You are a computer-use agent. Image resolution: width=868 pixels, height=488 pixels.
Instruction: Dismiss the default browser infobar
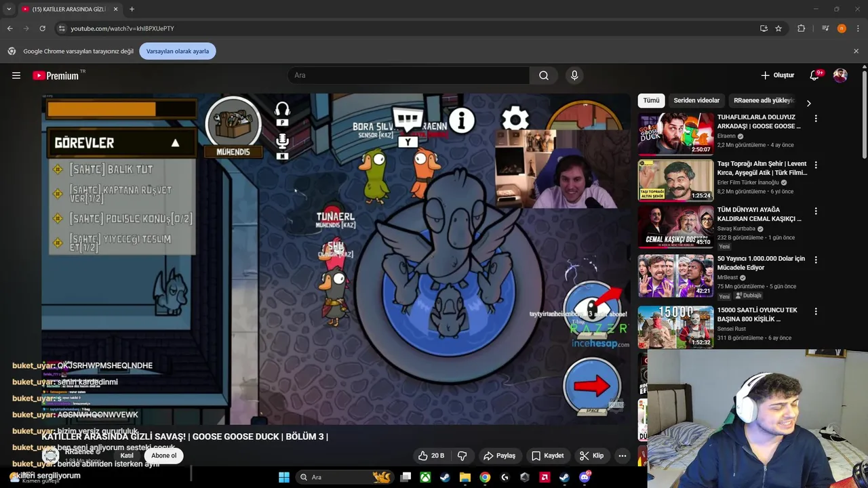(856, 51)
